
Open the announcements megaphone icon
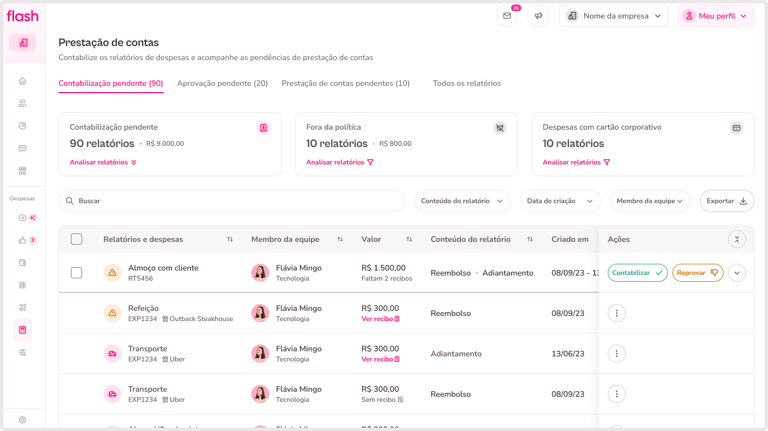[538, 16]
